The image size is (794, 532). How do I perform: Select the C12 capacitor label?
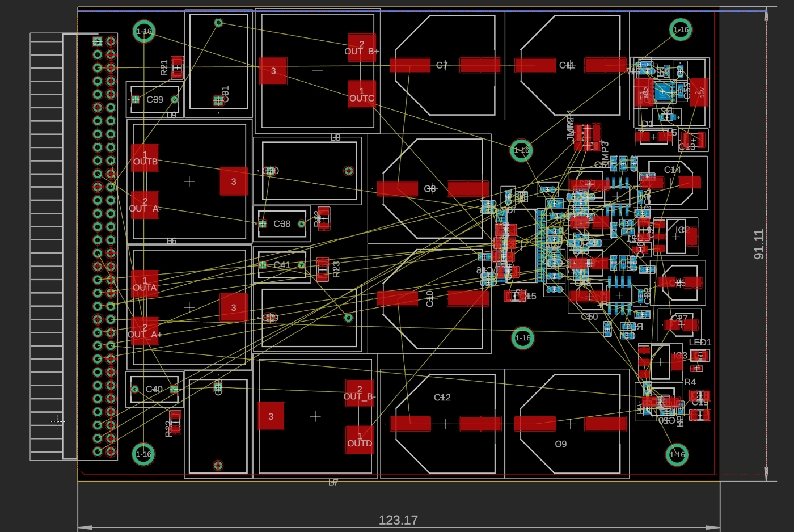pos(442,398)
